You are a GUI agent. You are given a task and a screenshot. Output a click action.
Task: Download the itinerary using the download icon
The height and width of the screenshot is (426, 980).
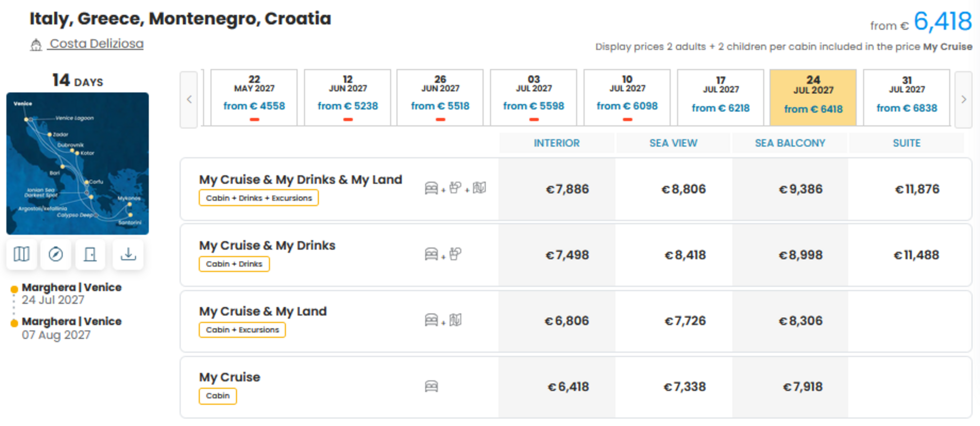(x=128, y=255)
